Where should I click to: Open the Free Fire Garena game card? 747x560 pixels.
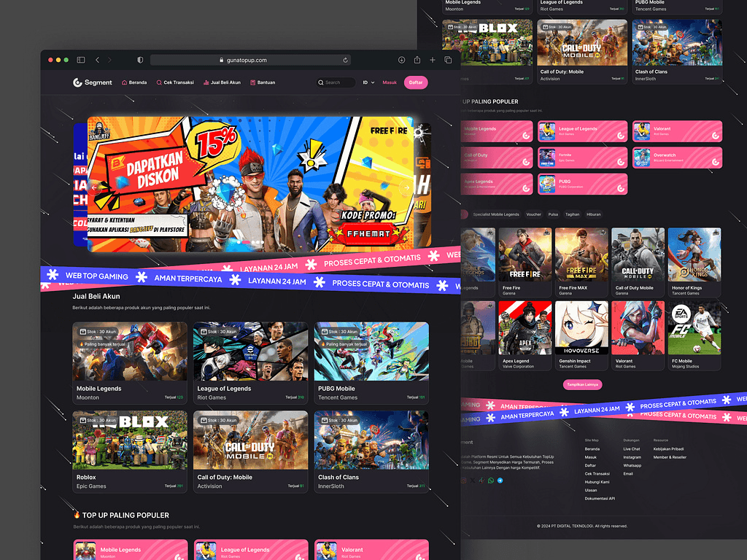click(525, 262)
